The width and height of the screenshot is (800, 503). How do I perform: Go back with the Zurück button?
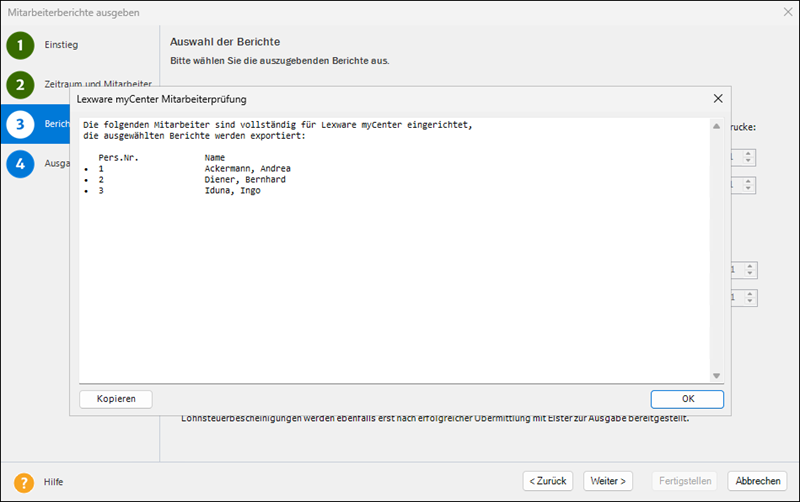[x=548, y=481]
